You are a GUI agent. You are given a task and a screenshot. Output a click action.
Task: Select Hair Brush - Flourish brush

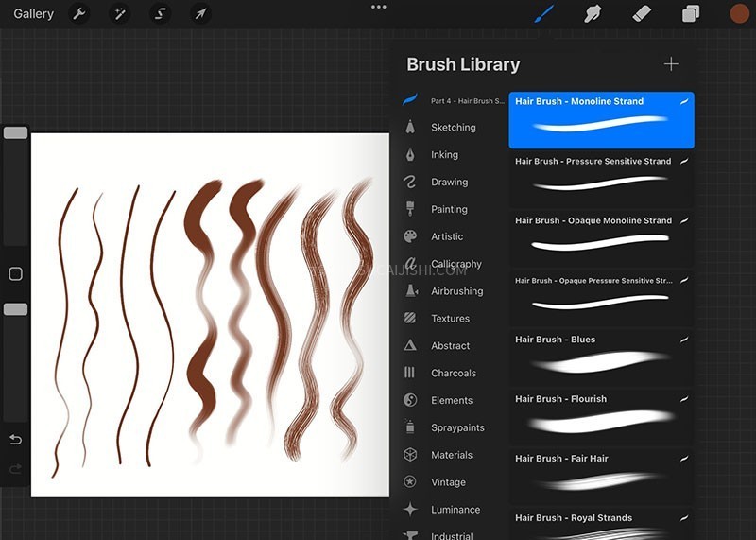pos(602,418)
